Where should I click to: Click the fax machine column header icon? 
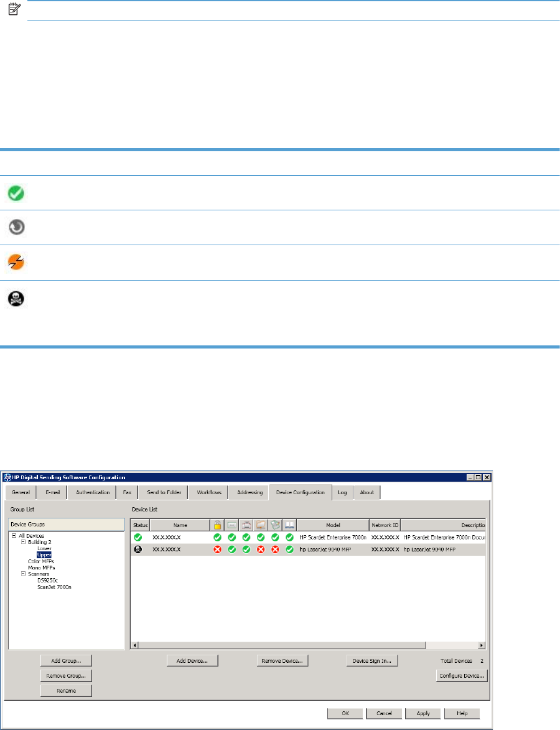(x=246, y=525)
